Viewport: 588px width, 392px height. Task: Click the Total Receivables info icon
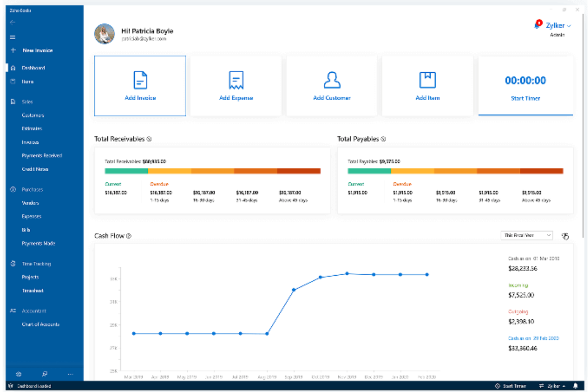tap(149, 139)
